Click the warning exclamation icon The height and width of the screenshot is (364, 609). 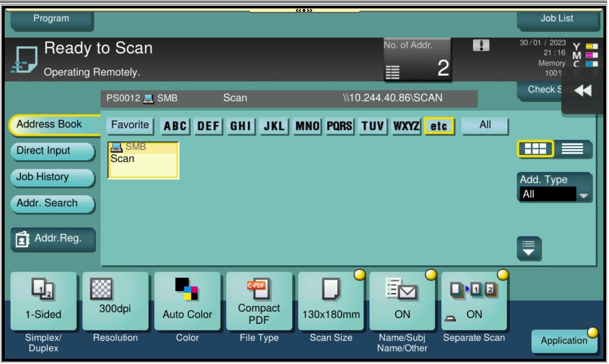click(481, 45)
